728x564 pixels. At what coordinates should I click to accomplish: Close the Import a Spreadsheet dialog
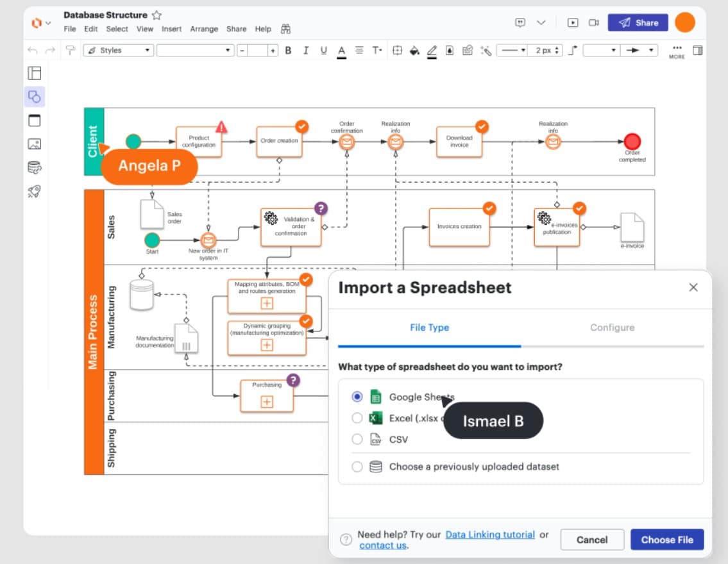tap(693, 288)
